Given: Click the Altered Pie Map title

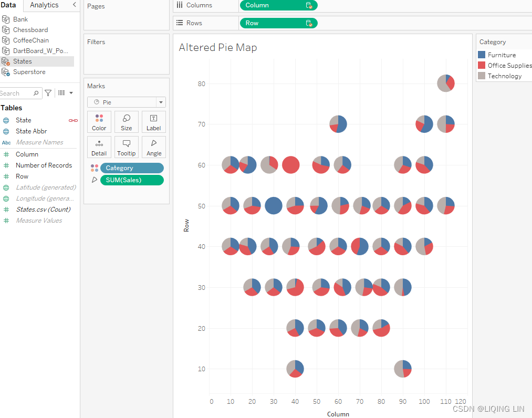Looking at the screenshot, I should tap(218, 47).
